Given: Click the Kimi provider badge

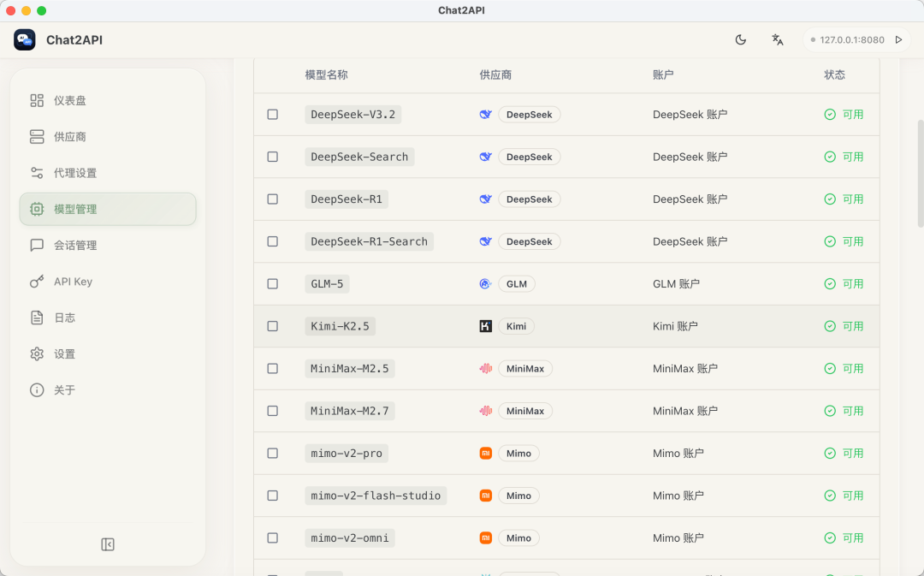Looking at the screenshot, I should (x=516, y=326).
